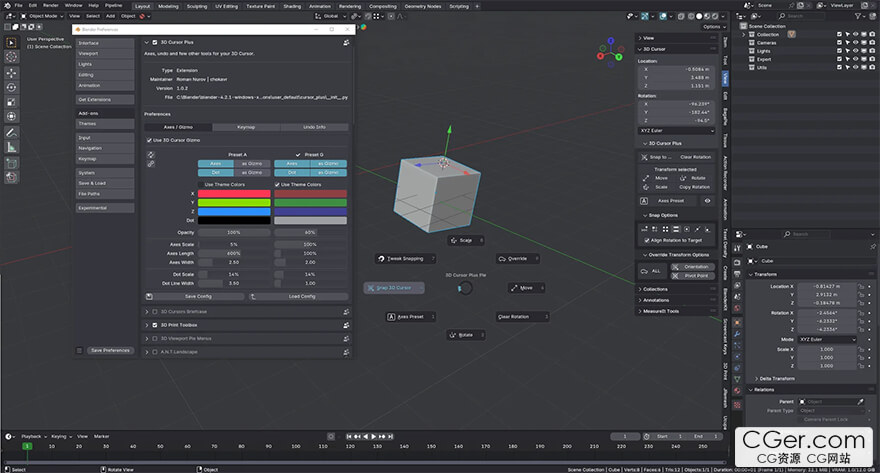Screen dimensions: 880x473
Task: Select the Scale tool in left toolbar
Action: point(11,102)
